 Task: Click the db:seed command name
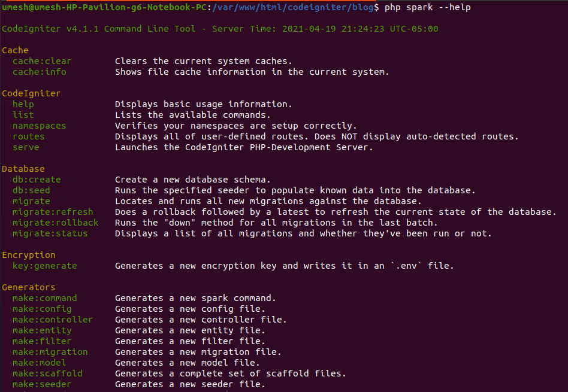31,190
